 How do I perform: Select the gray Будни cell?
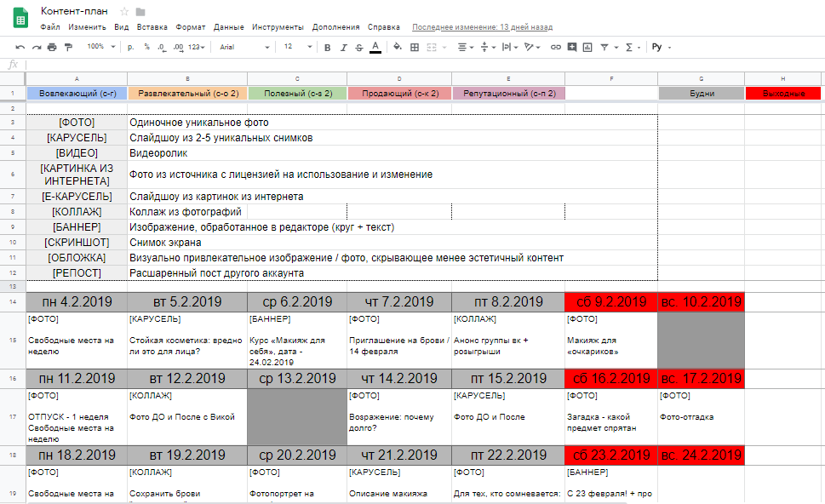coord(702,93)
